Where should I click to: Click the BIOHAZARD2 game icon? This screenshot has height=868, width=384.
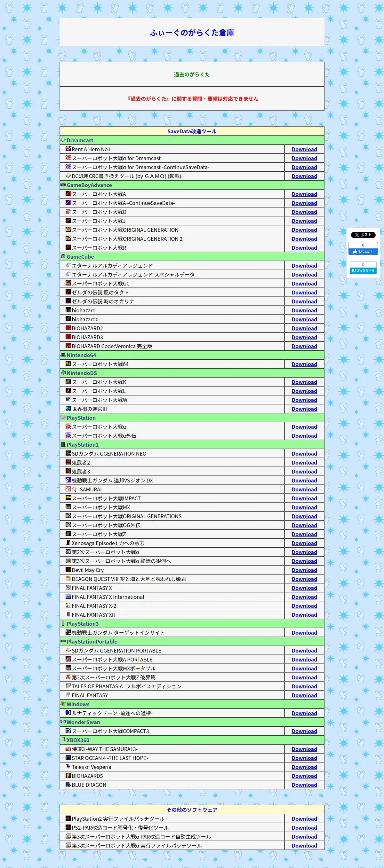[x=68, y=327]
